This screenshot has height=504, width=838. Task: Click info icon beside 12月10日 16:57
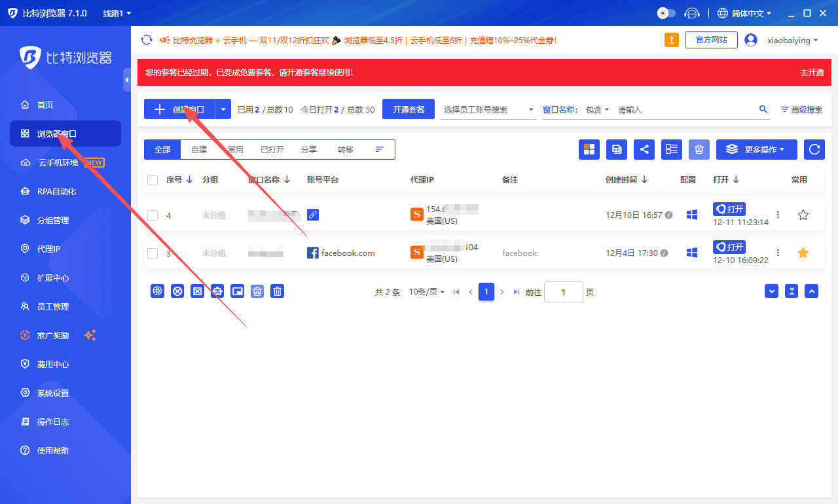[668, 215]
